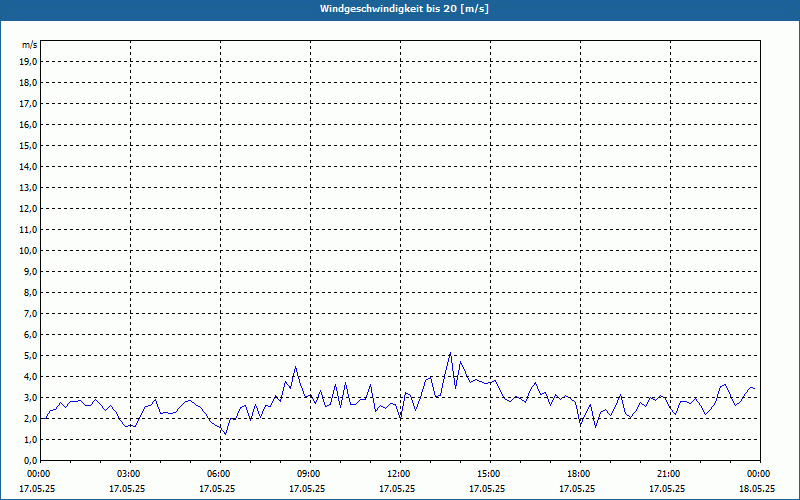Click the 7,0 y-axis label
Image resolution: width=800 pixels, height=500 pixels.
(30, 313)
